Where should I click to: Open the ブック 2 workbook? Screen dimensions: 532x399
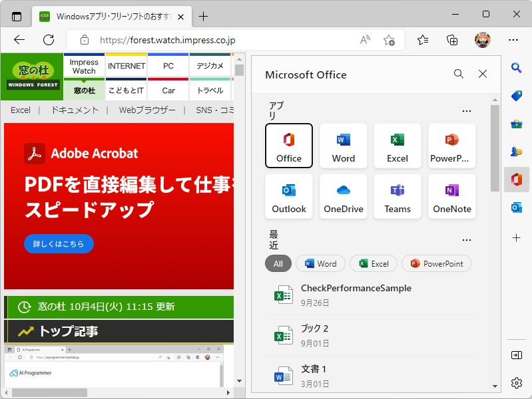tap(370, 335)
